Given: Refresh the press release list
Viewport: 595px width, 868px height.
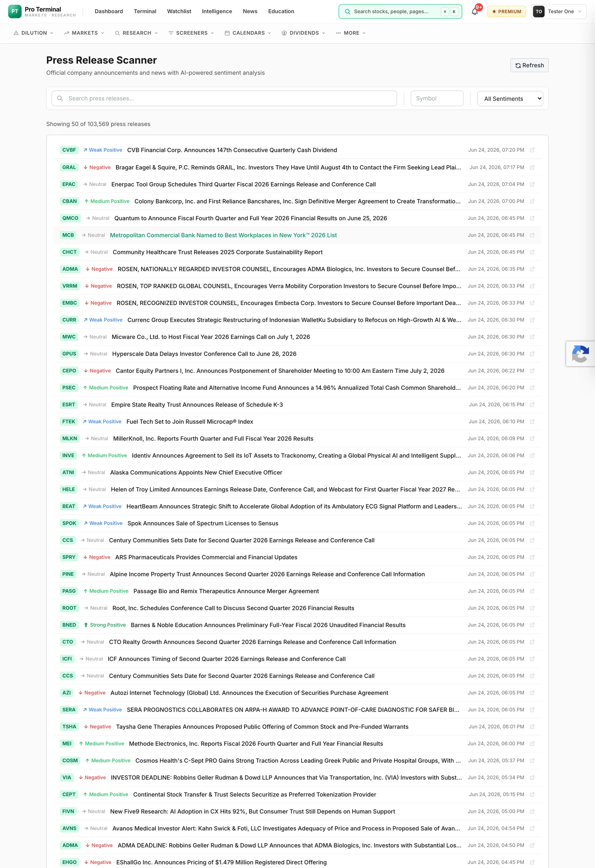Looking at the screenshot, I should (529, 65).
